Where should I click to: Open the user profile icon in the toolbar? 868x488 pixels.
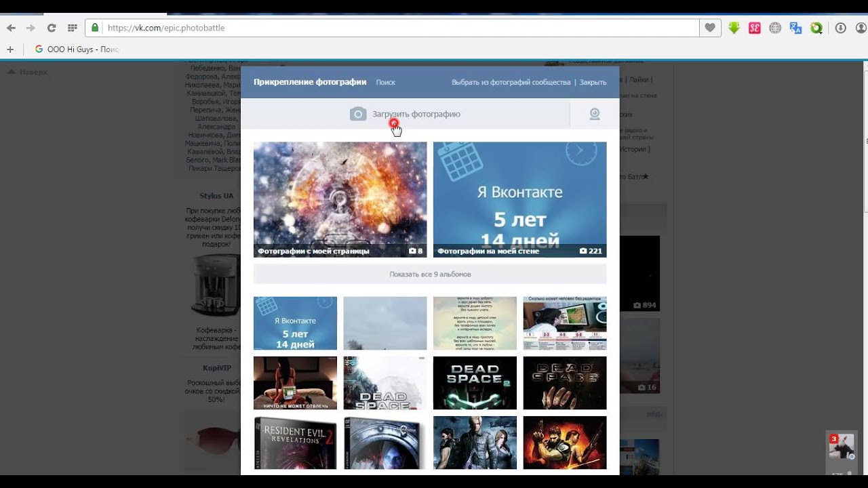pyautogui.click(x=861, y=28)
